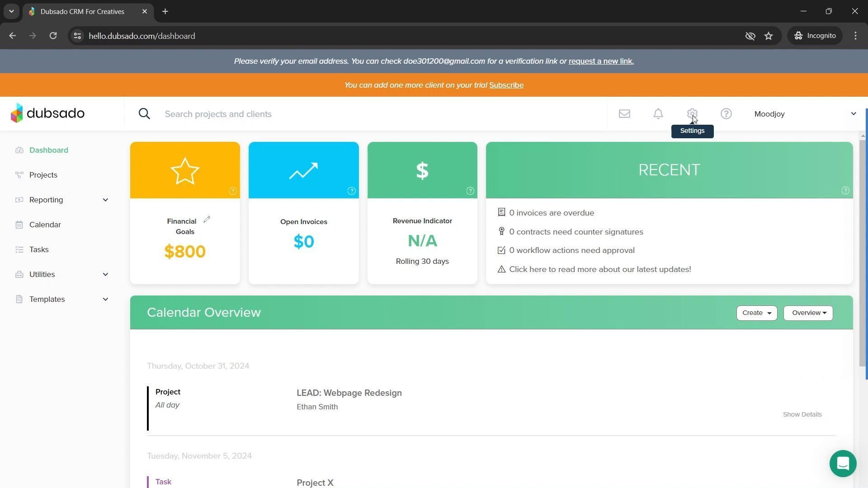Expand the Templates sidebar section
This screenshot has width=868, height=488.
click(105, 299)
